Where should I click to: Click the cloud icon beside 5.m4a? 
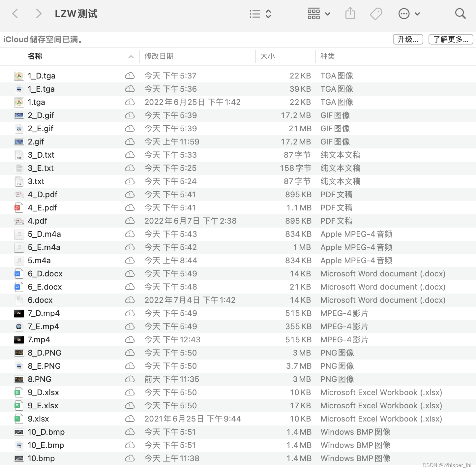(x=130, y=261)
